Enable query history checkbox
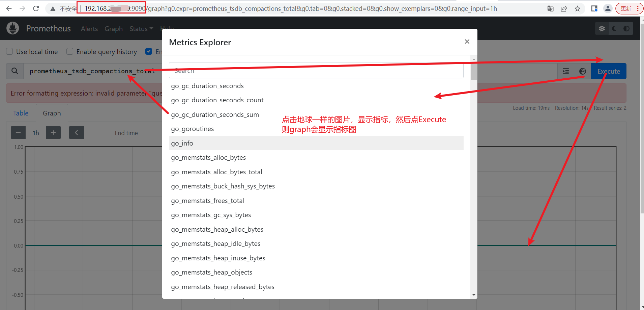The height and width of the screenshot is (310, 644). point(70,51)
